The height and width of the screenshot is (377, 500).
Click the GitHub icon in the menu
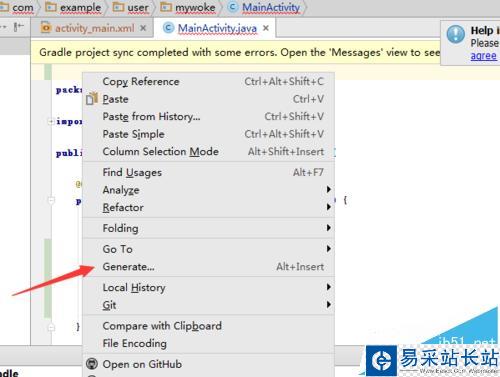tap(92, 364)
